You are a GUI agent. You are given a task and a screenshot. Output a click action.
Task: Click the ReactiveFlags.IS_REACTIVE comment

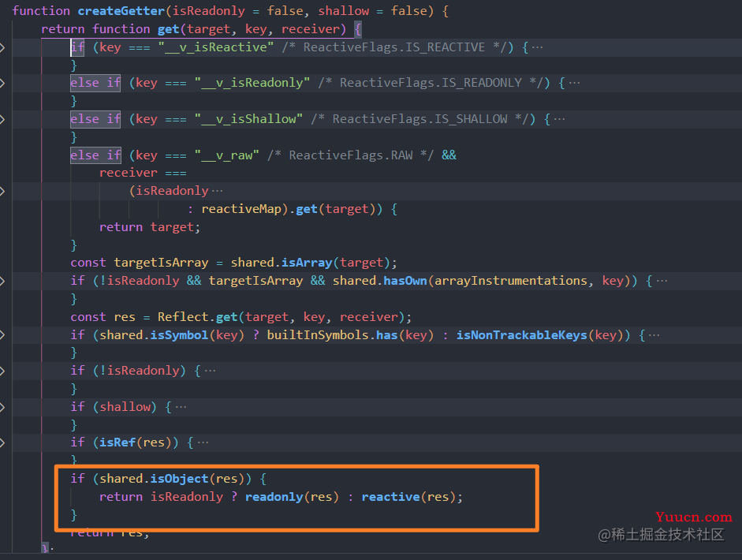(394, 47)
